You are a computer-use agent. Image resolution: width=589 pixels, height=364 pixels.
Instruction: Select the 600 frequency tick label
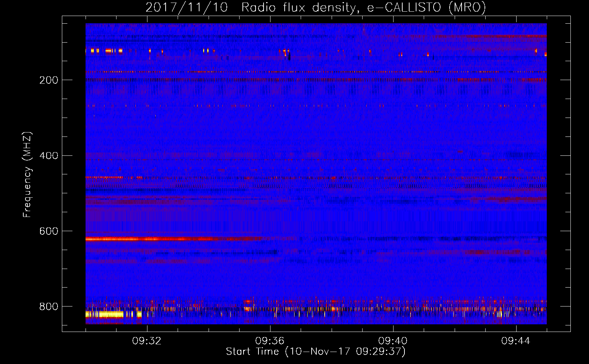pos(49,231)
